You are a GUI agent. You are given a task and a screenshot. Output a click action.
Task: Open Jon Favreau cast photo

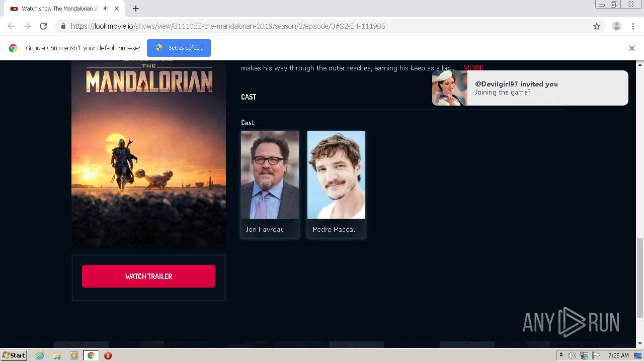click(270, 175)
